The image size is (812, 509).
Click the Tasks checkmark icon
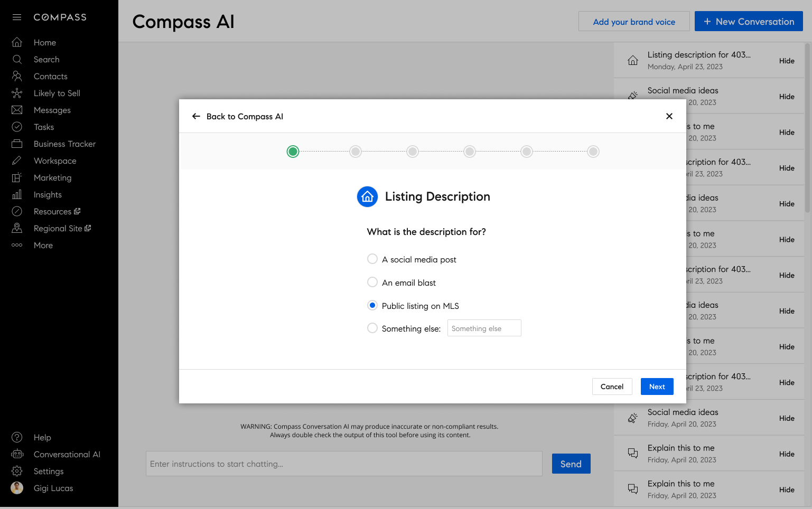pos(17,127)
